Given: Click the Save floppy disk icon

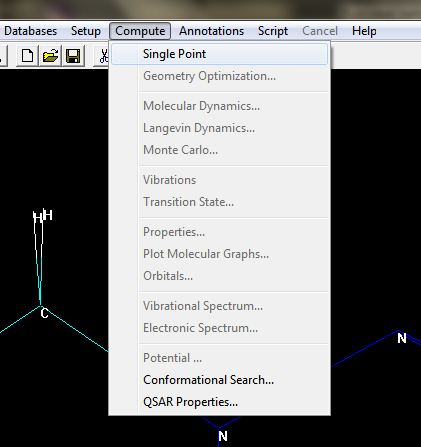Looking at the screenshot, I should click(x=73, y=56).
